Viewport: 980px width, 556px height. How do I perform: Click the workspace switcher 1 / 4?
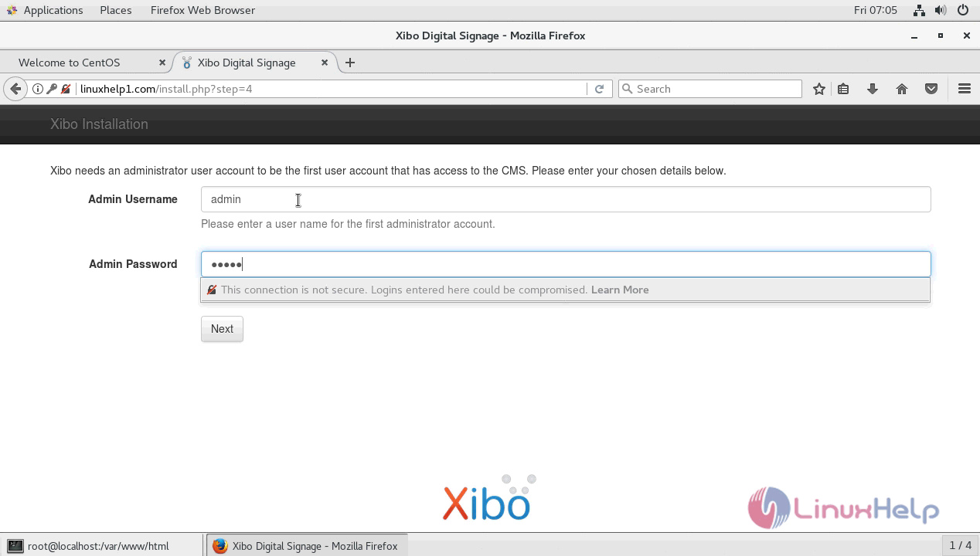(x=960, y=546)
